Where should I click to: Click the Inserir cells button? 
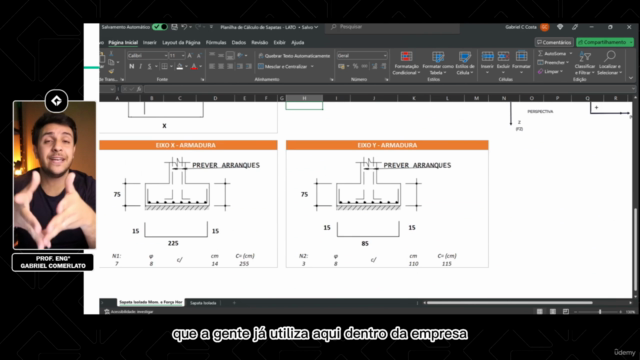coord(487,63)
